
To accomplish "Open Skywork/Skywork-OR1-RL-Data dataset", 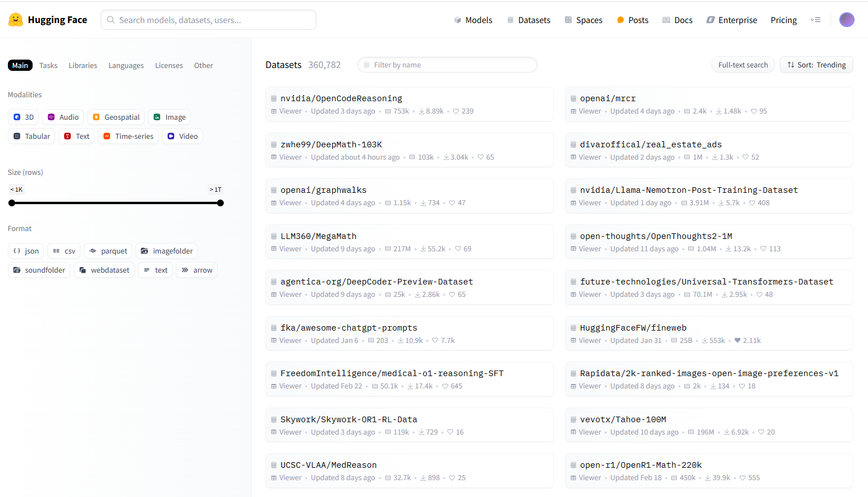I will pos(409,425).
